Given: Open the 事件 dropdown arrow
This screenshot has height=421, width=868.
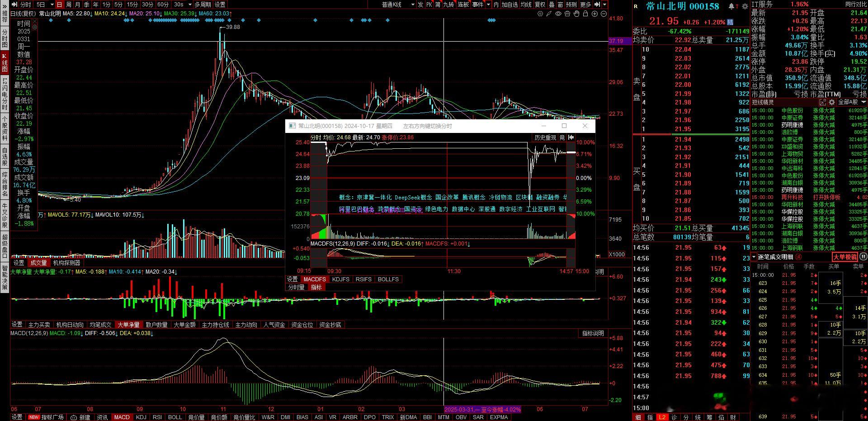Looking at the screenshot, I should (x=487, y=5).
